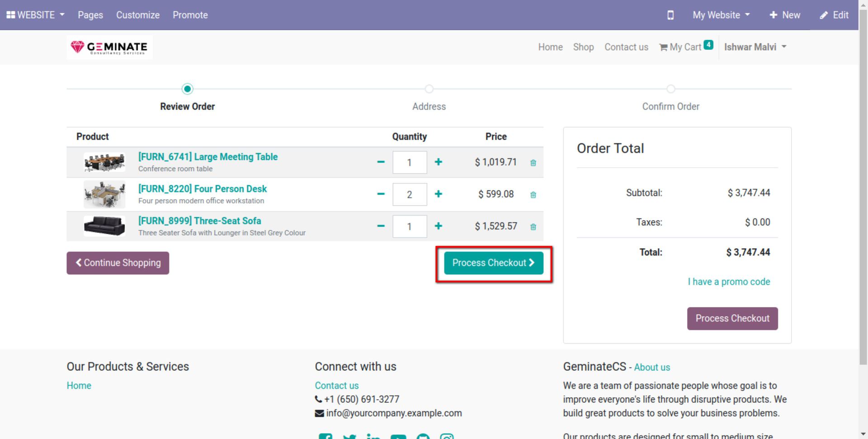Decrease Three-Seat Sofa quantity with minus icon
Viewport: 868px width, 439px height.
pos(381,226)
